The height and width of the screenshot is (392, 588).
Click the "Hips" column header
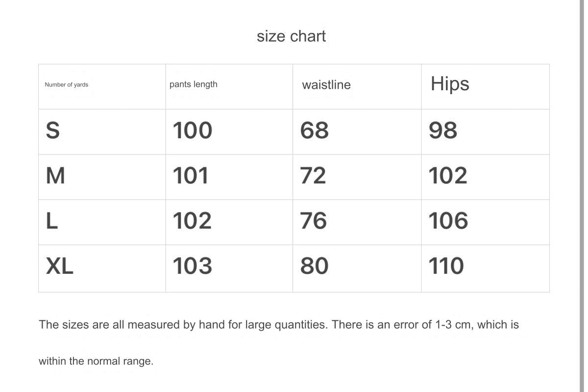click(x=450, y=84)
